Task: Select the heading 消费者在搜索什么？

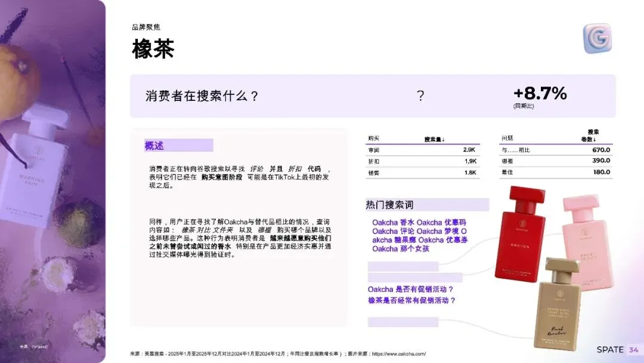Action: (202, 96)
